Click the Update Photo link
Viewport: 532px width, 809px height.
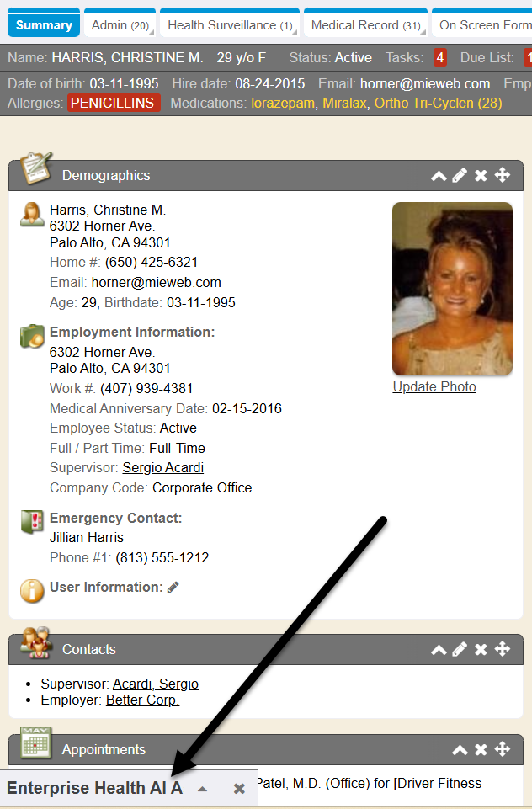tap(434, 387)
